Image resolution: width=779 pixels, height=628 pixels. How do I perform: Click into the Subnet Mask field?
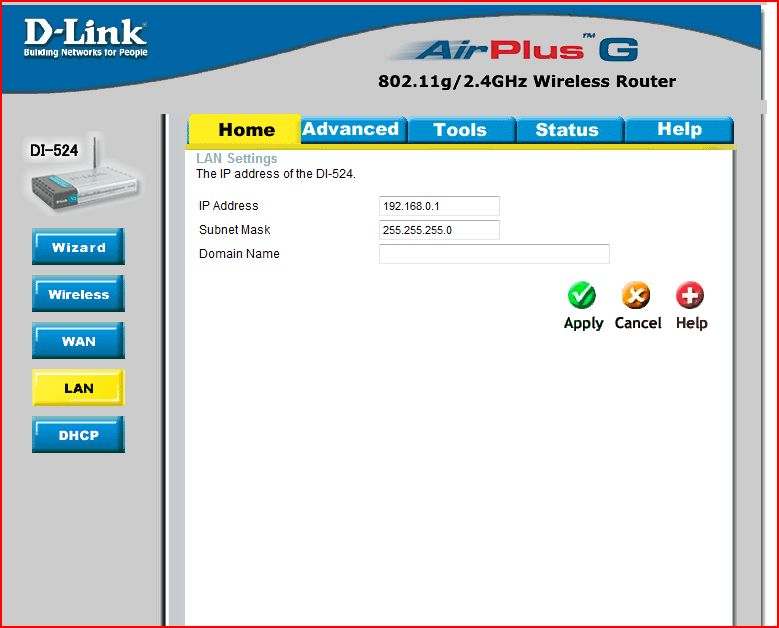click(439, 230)
